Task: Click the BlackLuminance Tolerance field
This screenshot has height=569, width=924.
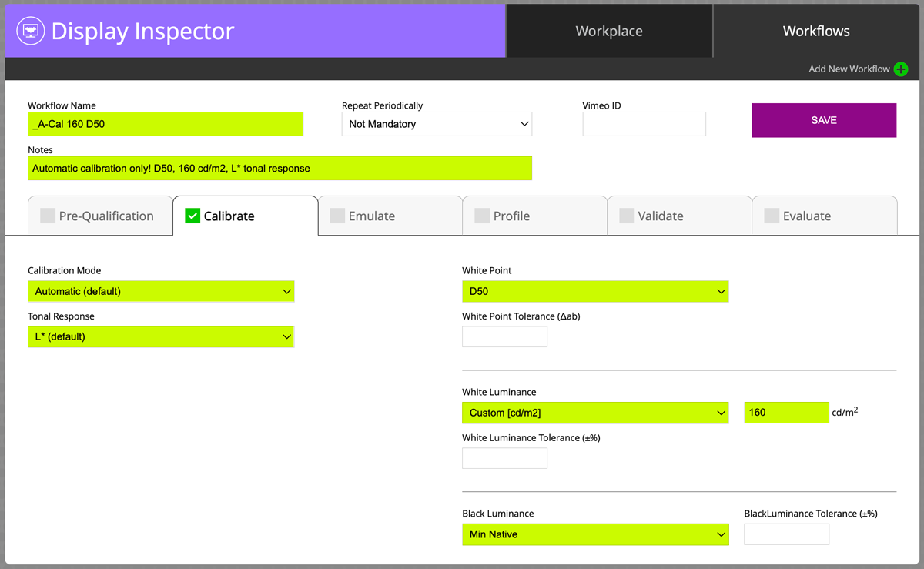Action: (787, 534)
